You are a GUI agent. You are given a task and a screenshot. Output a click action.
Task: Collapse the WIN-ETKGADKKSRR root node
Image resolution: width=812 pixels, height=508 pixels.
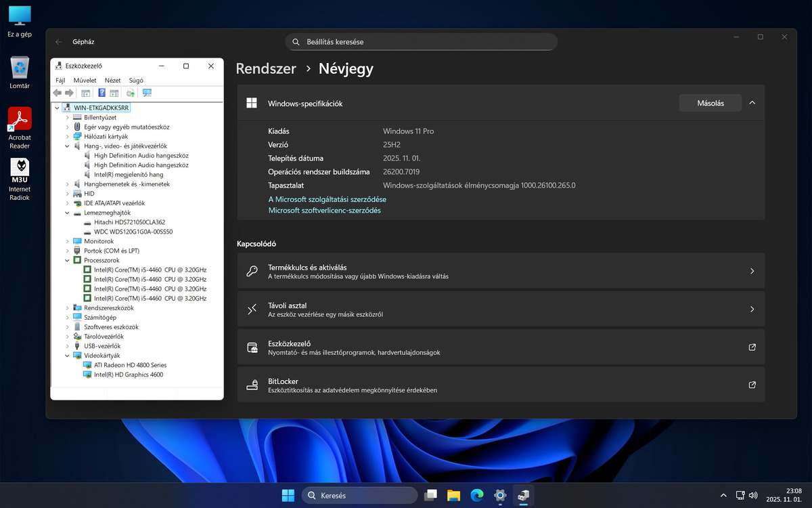[57, 108]
